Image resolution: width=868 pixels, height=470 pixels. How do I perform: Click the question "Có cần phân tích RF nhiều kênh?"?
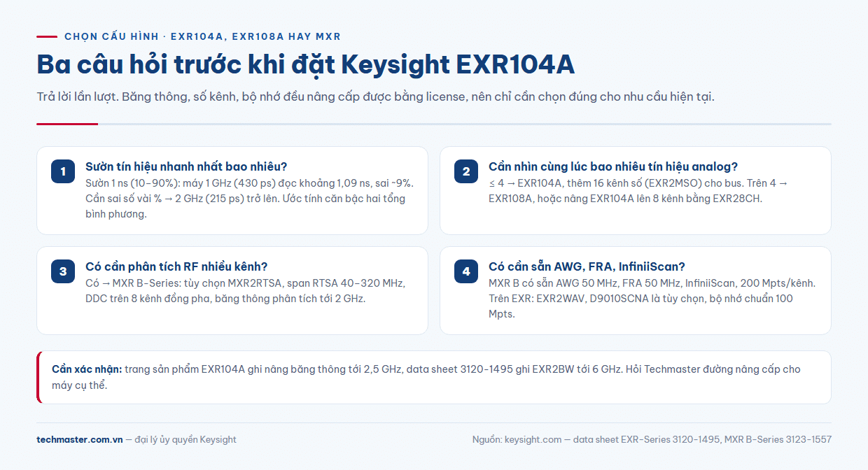click(176, 266)
